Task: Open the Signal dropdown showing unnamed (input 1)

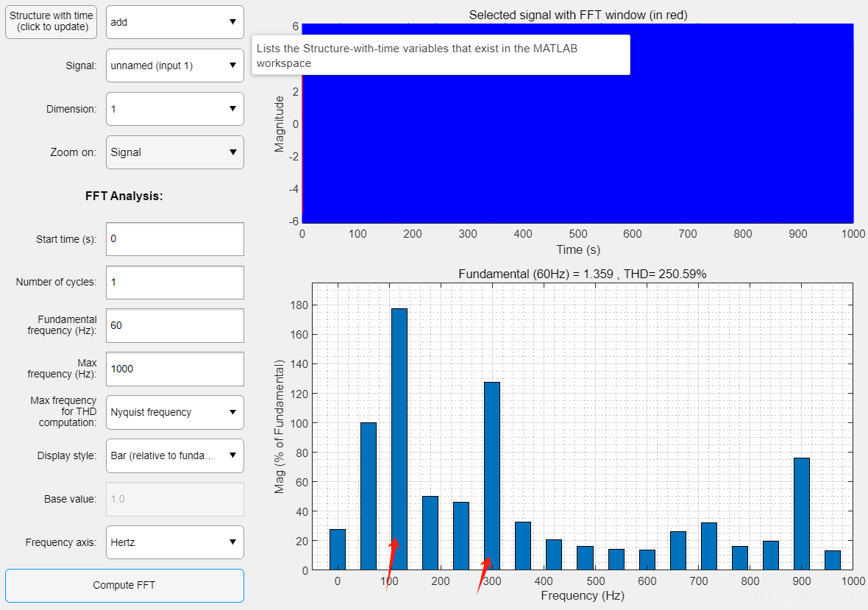Action: (174, 65)
